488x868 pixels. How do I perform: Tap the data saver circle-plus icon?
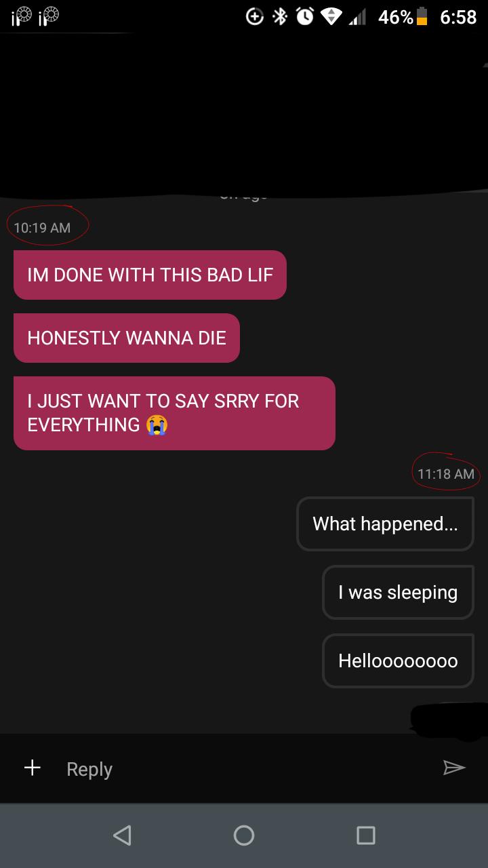(254, 17)
